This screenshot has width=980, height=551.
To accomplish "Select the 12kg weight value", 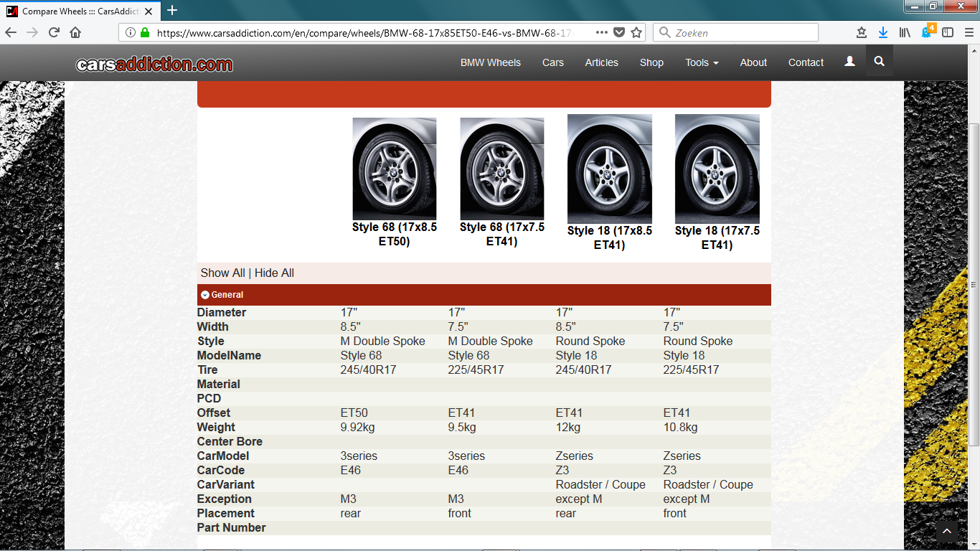I will (568, 427).
